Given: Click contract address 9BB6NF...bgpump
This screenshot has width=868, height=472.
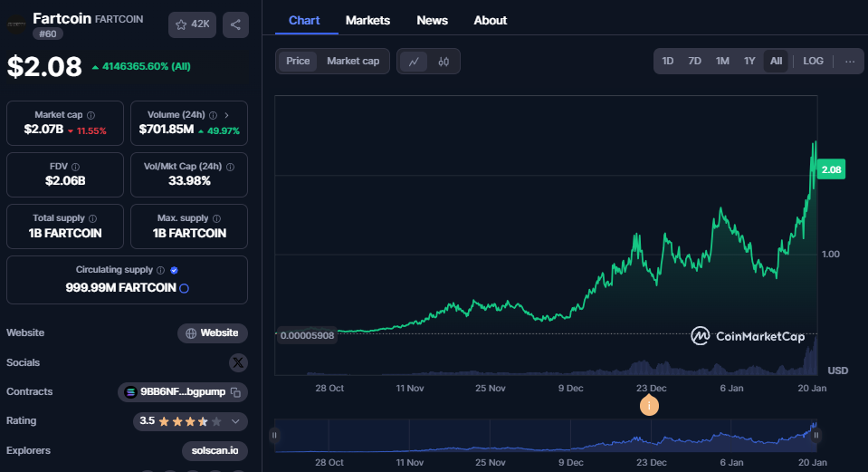Looking at the screenshot, I should (183, 392).
